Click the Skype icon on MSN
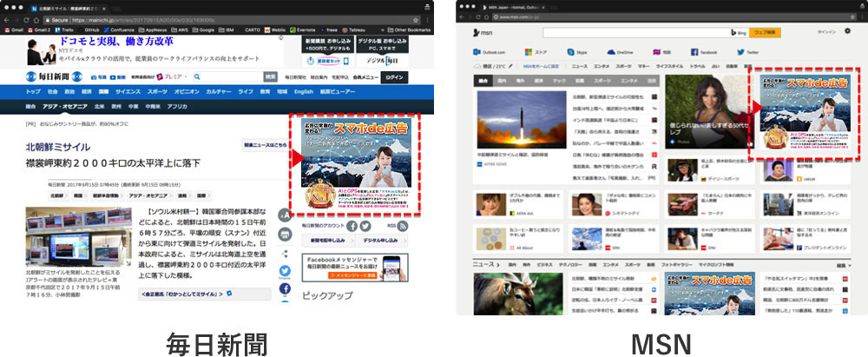Viewport: 868px width, 357px height. [x=570, y=52]
